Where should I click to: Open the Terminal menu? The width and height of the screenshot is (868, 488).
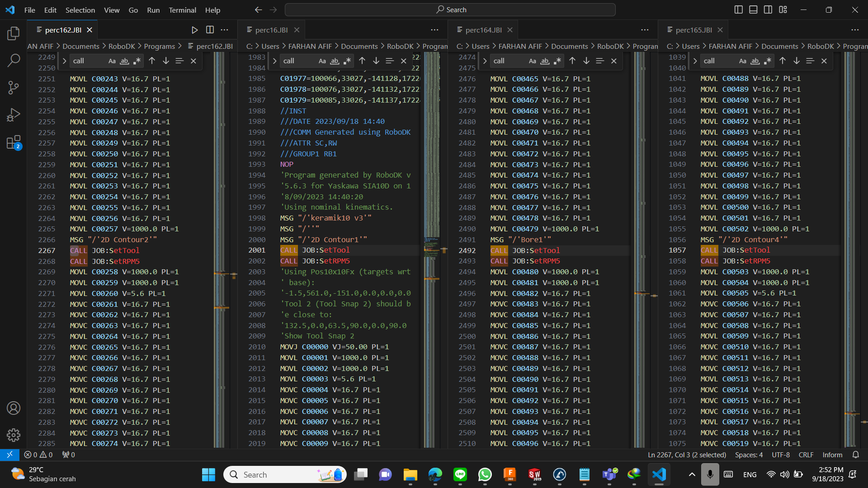pyautogui.click(x=182, y=10)
